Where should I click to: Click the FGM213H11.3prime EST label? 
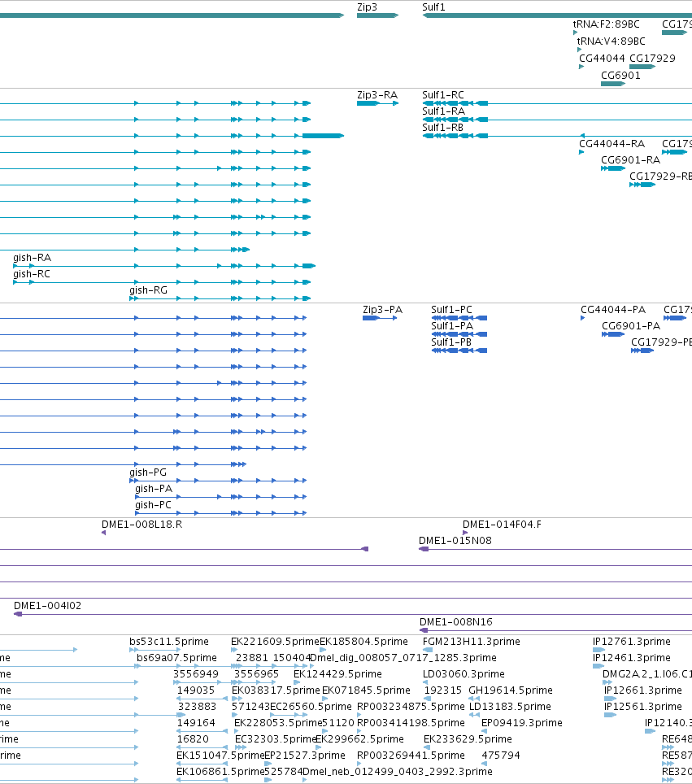coord(472,641)
